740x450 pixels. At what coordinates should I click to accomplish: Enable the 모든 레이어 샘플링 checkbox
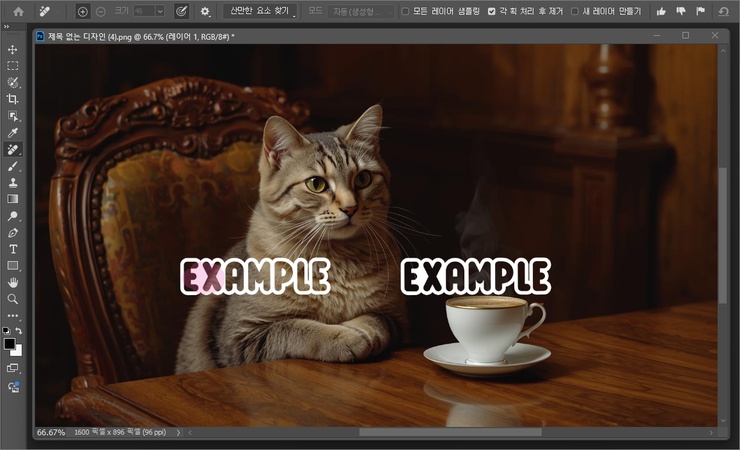point(405,11)
